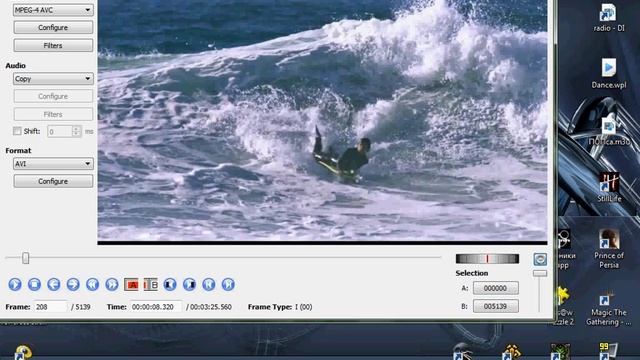Click the Shift value stepper arrows
Screen dimensions: 640x360
[x=76, y=131]
